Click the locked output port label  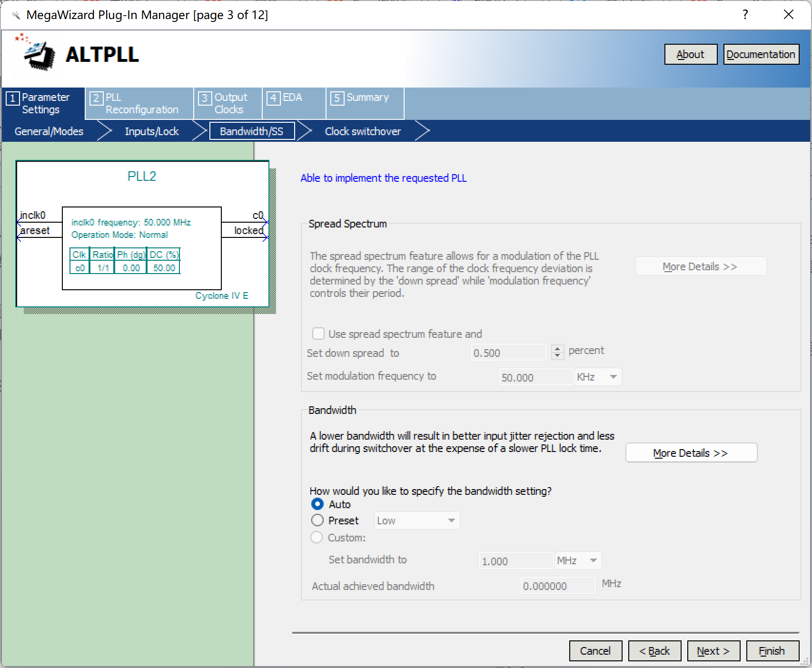tap(248, 230)
